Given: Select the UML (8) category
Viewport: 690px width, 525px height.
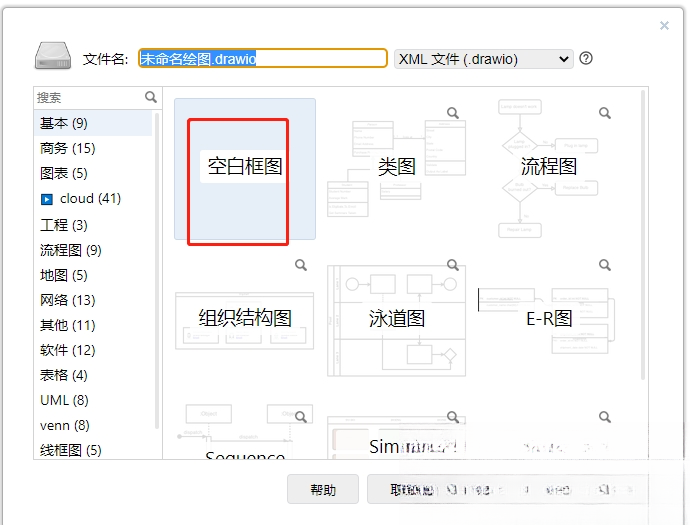Looking at the screenshot, I should pyautogui.click(x=64, y=400).
